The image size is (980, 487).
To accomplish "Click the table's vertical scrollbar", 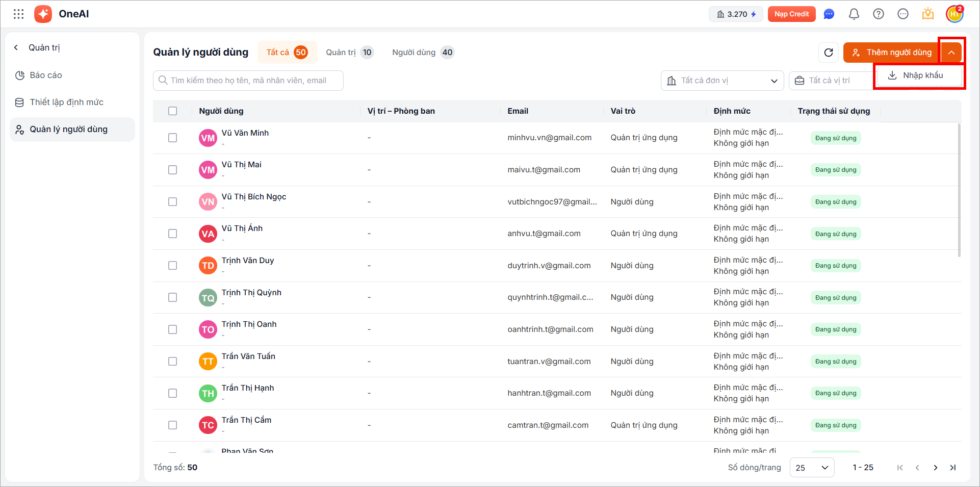I will pos(959,190).
